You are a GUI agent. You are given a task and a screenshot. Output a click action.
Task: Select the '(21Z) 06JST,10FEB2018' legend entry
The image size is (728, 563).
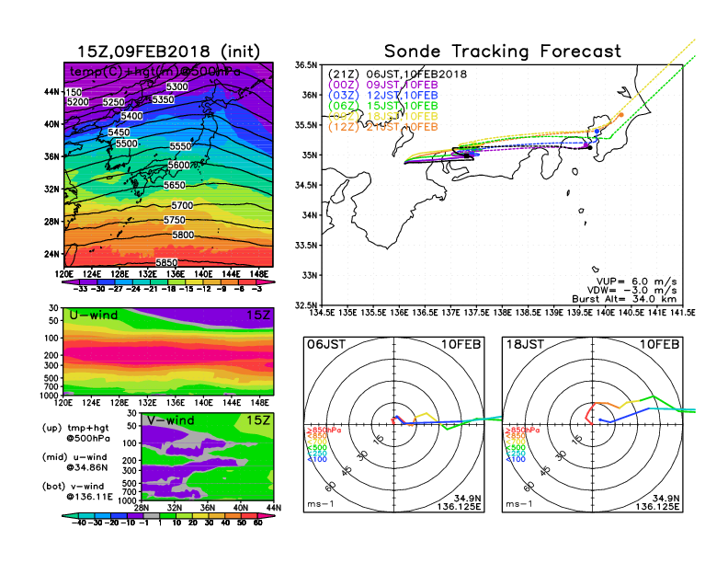(397, 75)
